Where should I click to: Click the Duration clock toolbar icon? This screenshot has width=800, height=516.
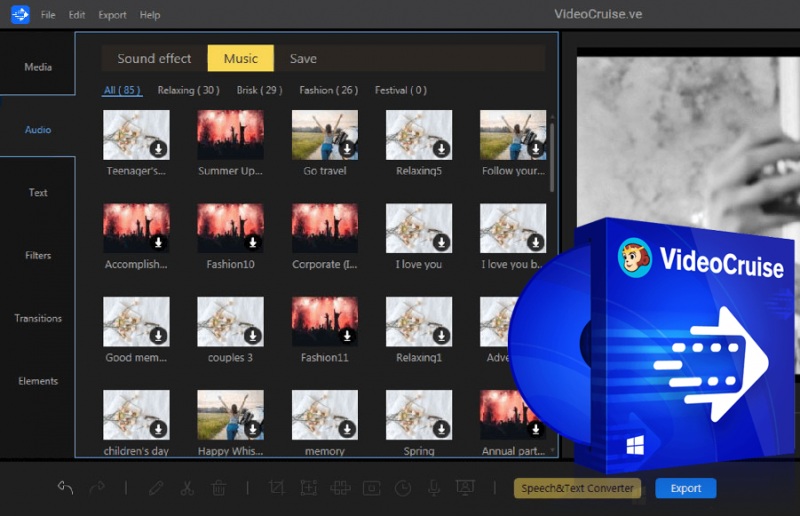pyautogui.click(x=403, y=488)
